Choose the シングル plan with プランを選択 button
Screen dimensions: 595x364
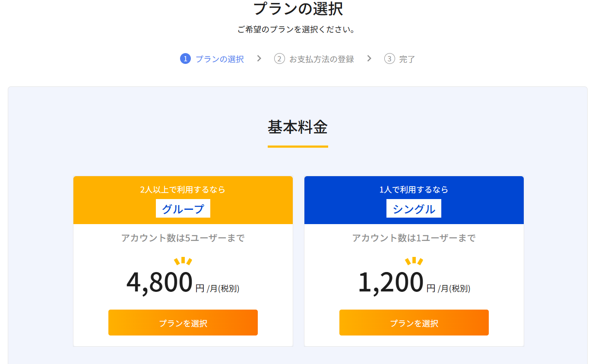click(x=414, y=323)
